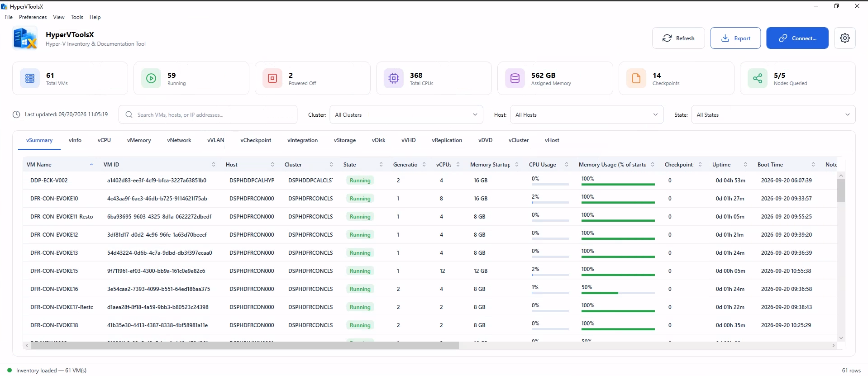
Task: Click the scroll down arrow of the table
Action: point(841,338)
